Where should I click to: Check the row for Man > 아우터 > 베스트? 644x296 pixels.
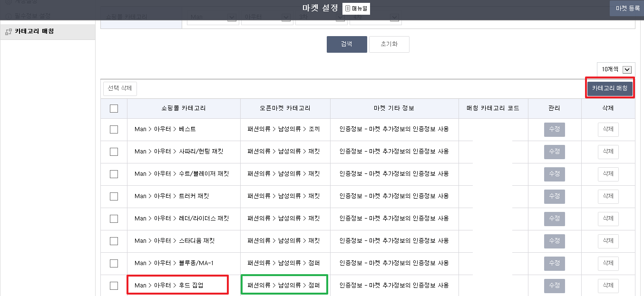[114, 129]
